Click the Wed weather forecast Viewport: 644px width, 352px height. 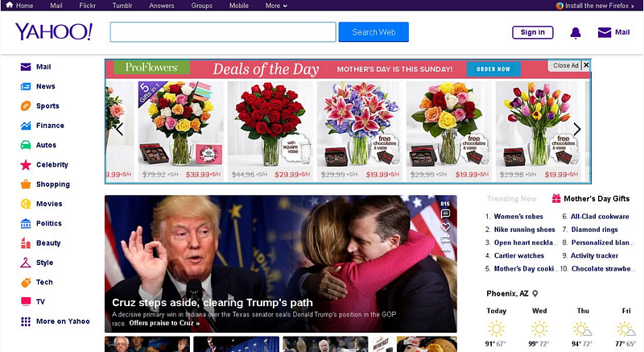pyautogui.click(x=539, y=329)
